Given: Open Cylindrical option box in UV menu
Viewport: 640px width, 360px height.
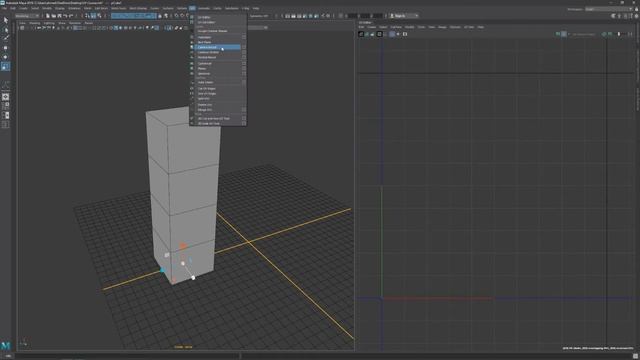Looking at the screenshot, I should (244, 64).
